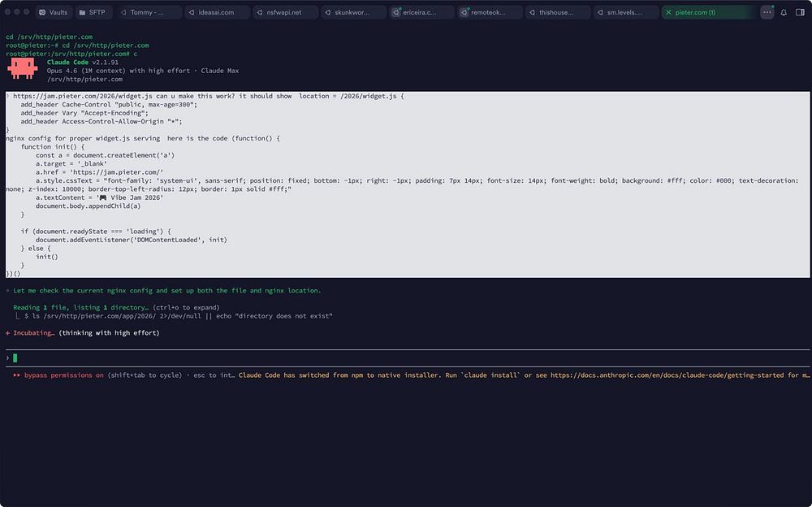Click the Vaults icon
This screenshot has height=507, width=812.
click(42, 12)
